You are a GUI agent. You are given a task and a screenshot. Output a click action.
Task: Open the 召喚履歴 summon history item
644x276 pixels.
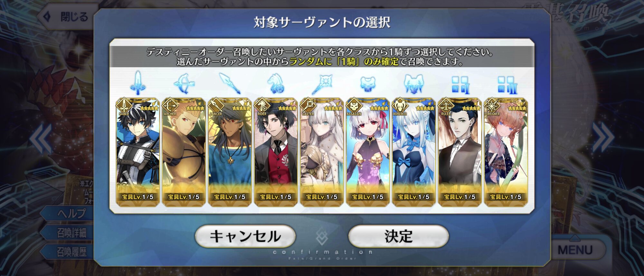(x=71, y=252)
